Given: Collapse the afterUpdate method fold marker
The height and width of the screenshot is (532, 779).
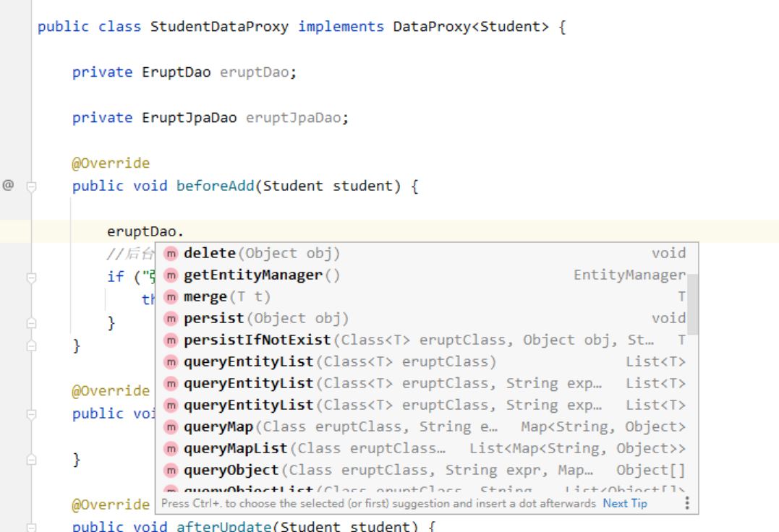Looking at the screenshot, I should point(31,528).
